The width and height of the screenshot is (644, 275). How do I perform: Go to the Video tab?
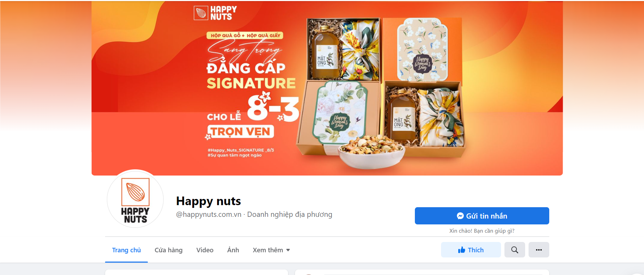[205, 250]
